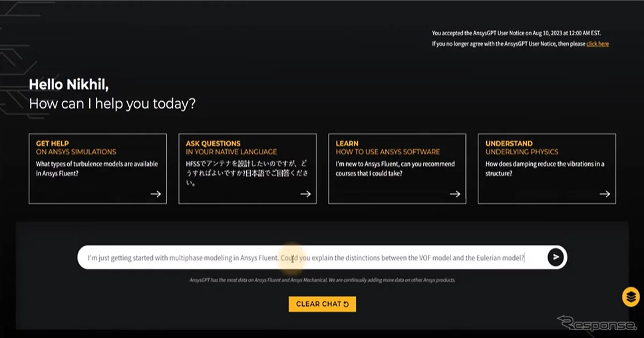Click the AnsysGPT data disclaimer note
The height and width of the screenshot is (338, 644).
click(x=323, y=280)
